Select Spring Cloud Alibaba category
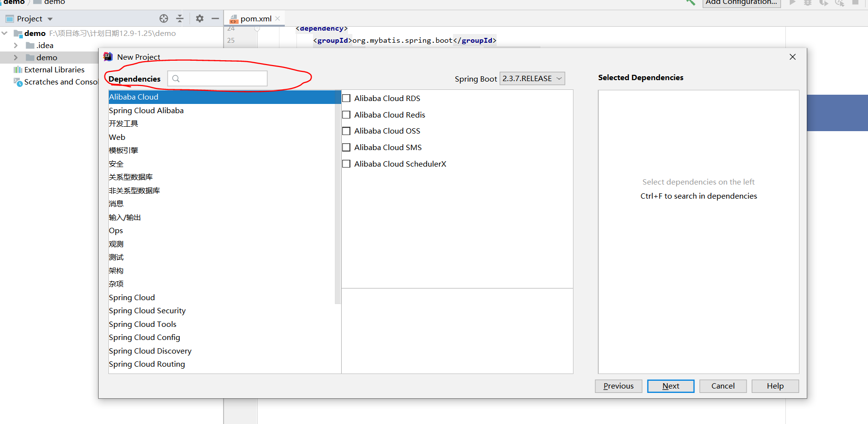The image size is (868, 424). coord(222,110)
